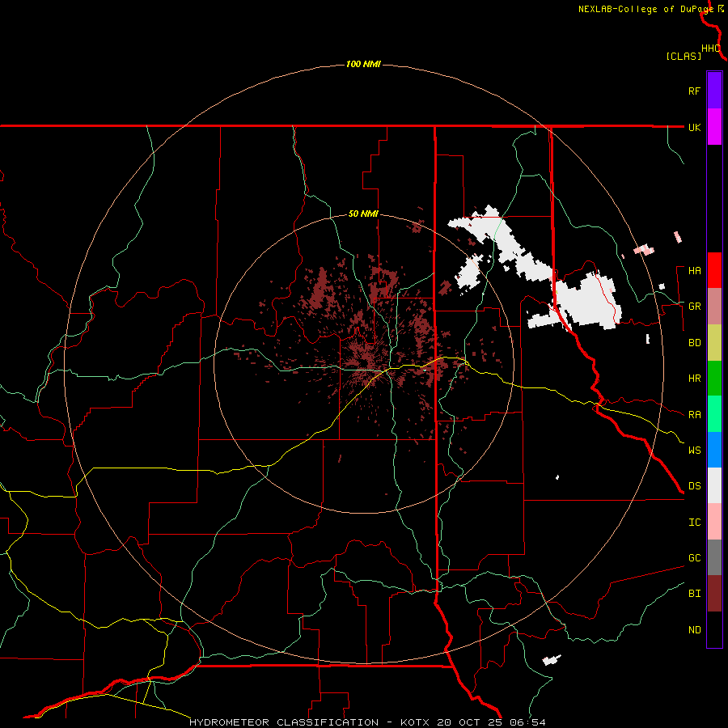Click the HR green legend swatch
This screenshot has height=728, width=728.
(714, 379)
